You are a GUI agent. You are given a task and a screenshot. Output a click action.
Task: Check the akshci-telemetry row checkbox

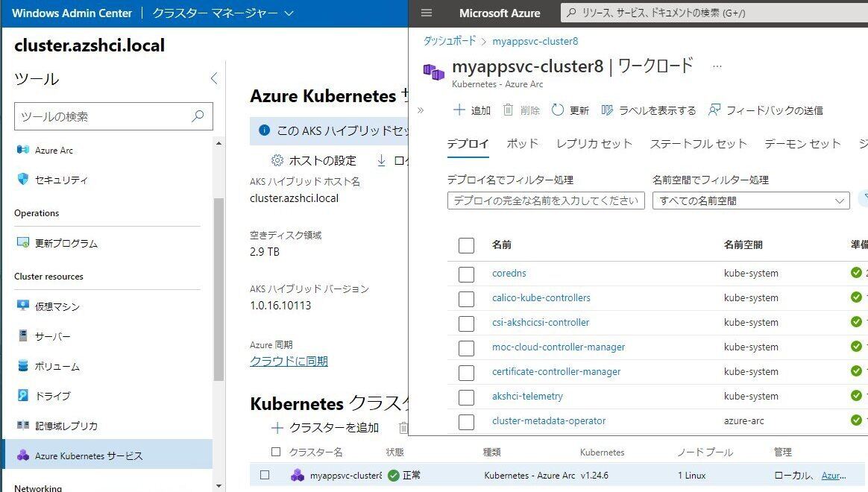click(466, 397)
